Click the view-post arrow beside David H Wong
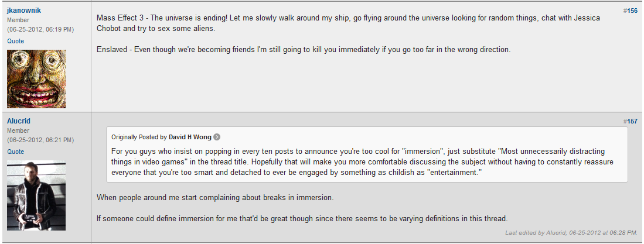This screenshot has width=644, height=244. 217,137
